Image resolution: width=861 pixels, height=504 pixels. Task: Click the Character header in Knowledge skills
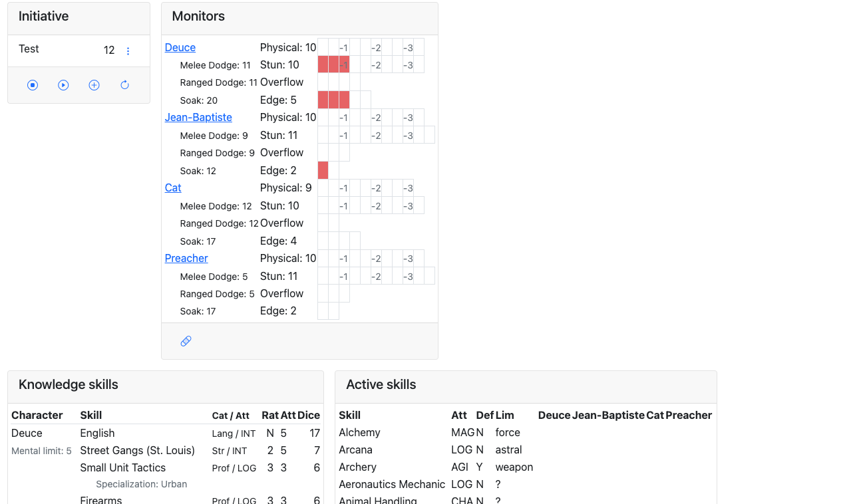click(37, 416)
